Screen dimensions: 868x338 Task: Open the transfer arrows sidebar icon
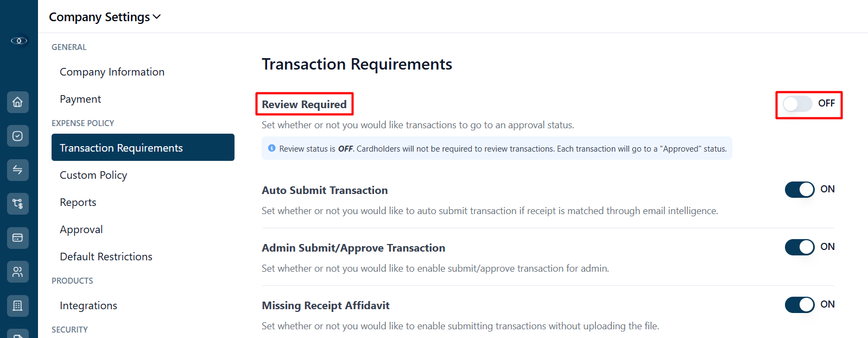point(18,170)
